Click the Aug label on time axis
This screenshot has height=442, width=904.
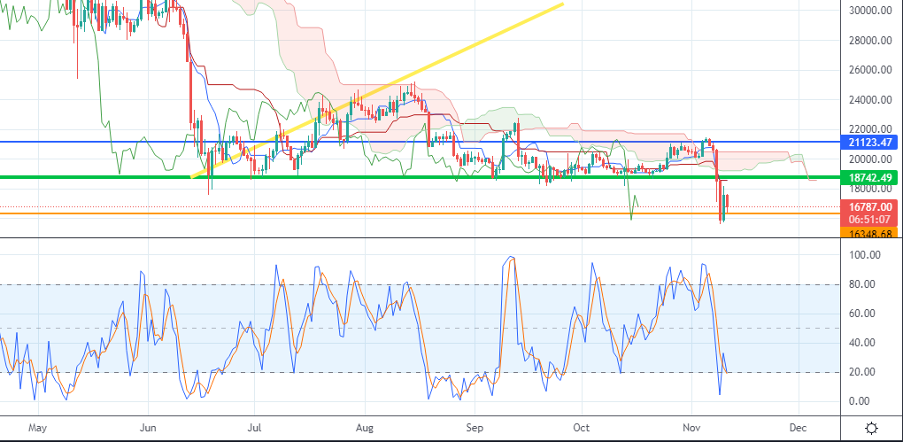tap(365, 428)
